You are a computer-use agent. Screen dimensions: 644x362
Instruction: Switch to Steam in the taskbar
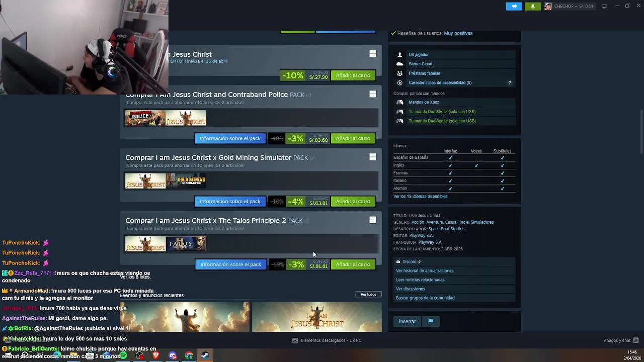pyautogui.click(x=205, y=356)
